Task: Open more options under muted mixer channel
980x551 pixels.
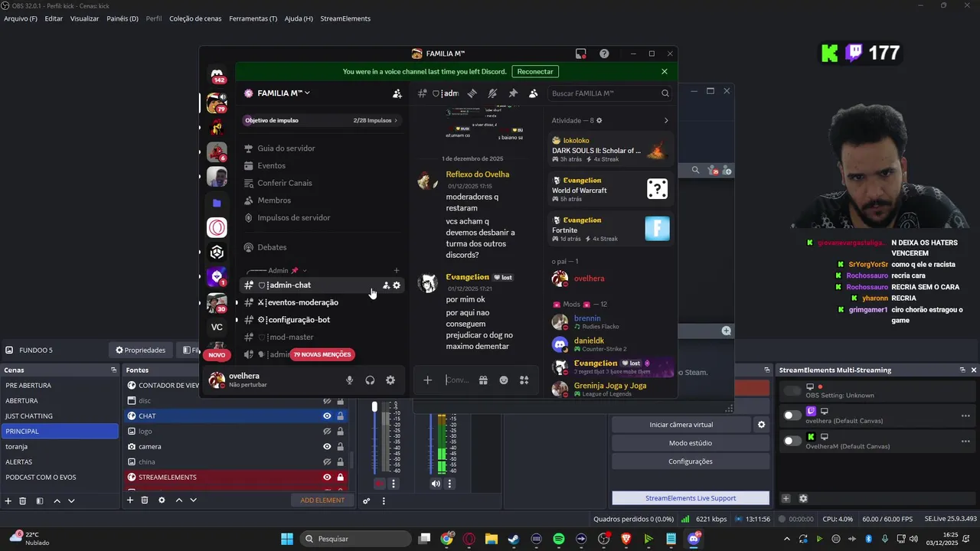Action: click(x=394, y=484)
